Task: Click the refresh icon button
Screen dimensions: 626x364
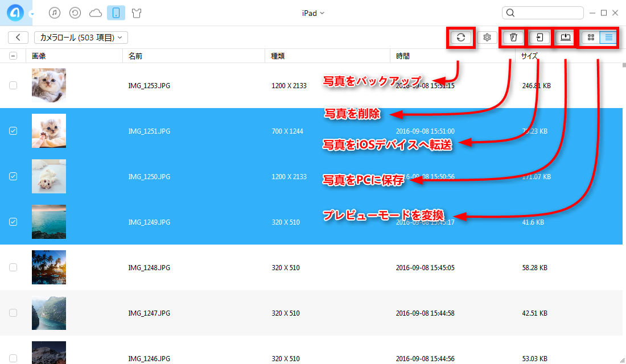Action: point(461,38)
